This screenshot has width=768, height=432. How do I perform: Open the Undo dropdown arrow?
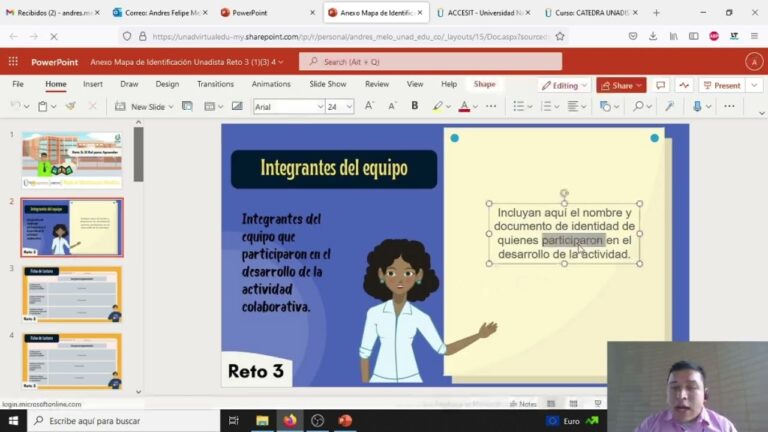26,107
